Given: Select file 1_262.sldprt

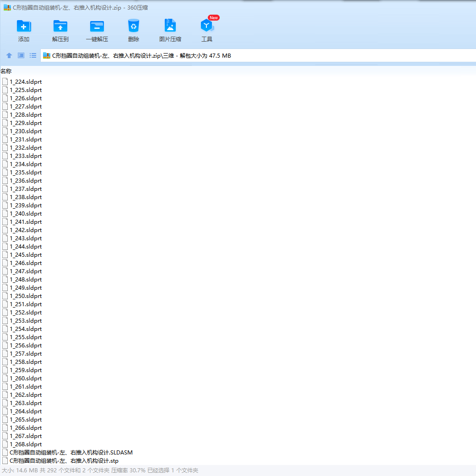Looking at the screenshot, I should [x=26, y=395].
